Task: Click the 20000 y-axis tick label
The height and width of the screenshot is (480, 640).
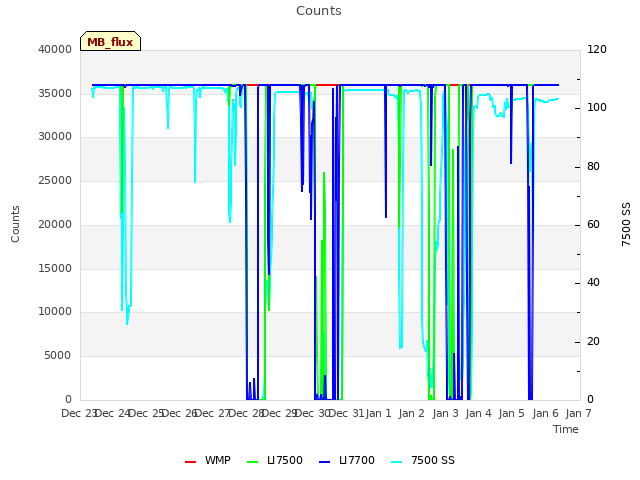Action: click(55, 224)
